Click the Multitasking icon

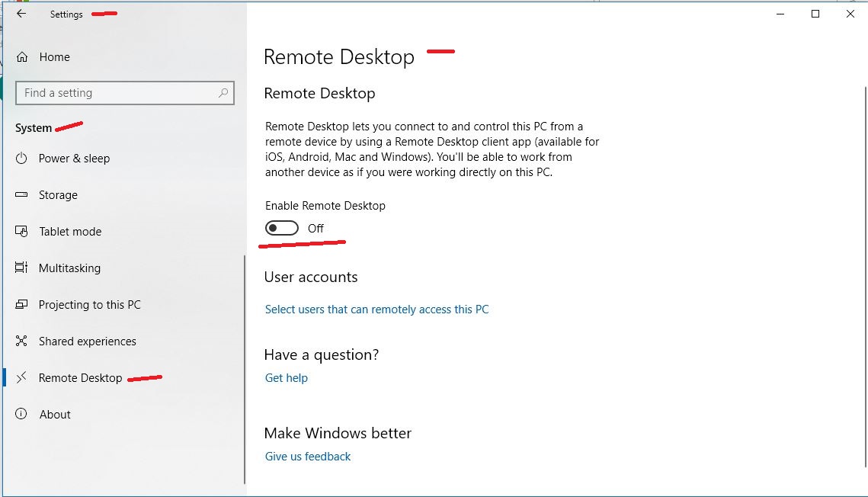click(x=21, y=268)
